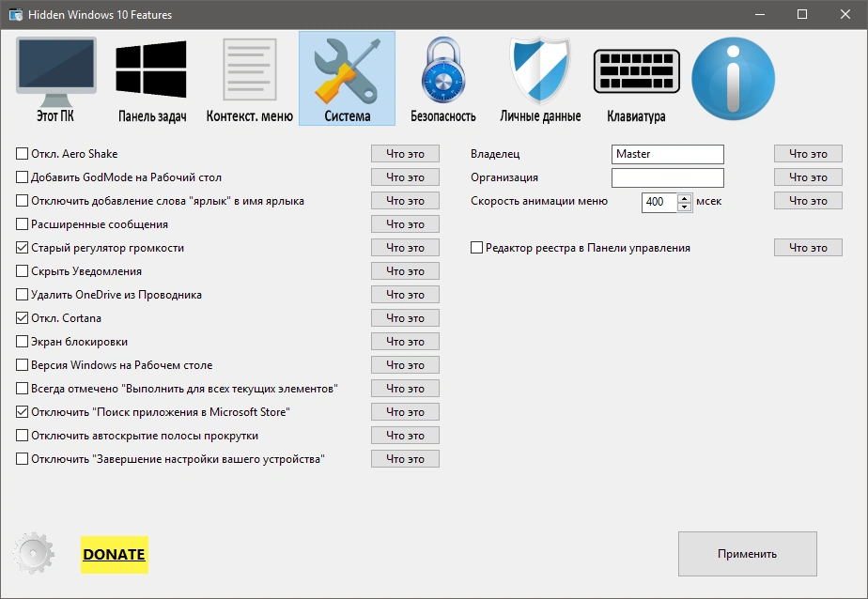This screenshot has height=599, width=868.
Task: Click the grey gear icon at bottom
Action: tap(33, 553)
